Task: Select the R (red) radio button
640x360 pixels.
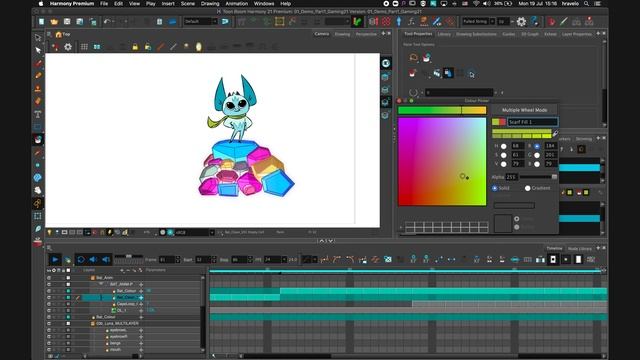Action: [x=537, y=146]
